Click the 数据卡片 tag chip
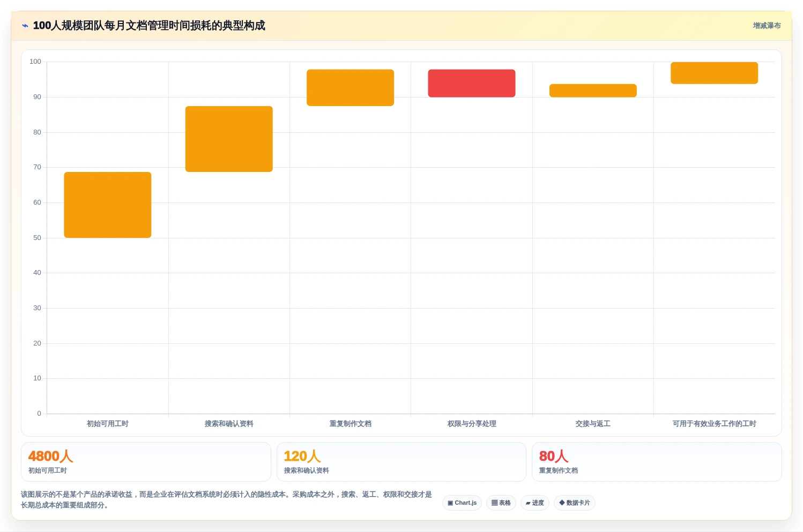 (575, 503)
